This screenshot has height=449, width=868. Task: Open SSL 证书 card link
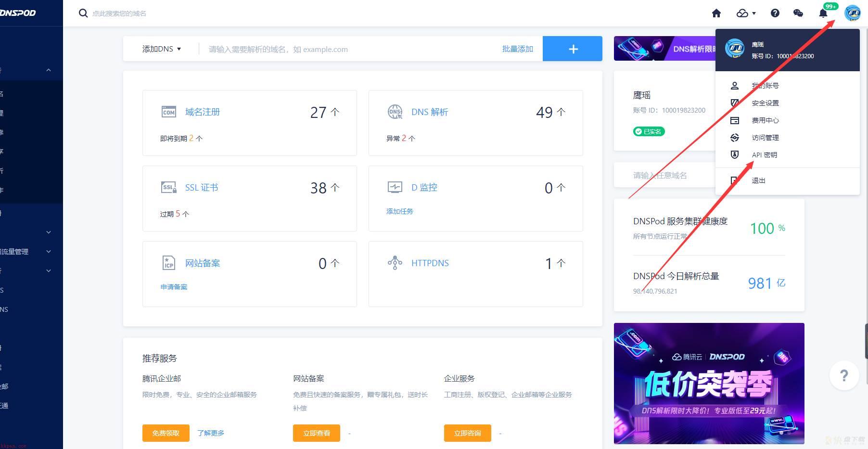[202, 187]
